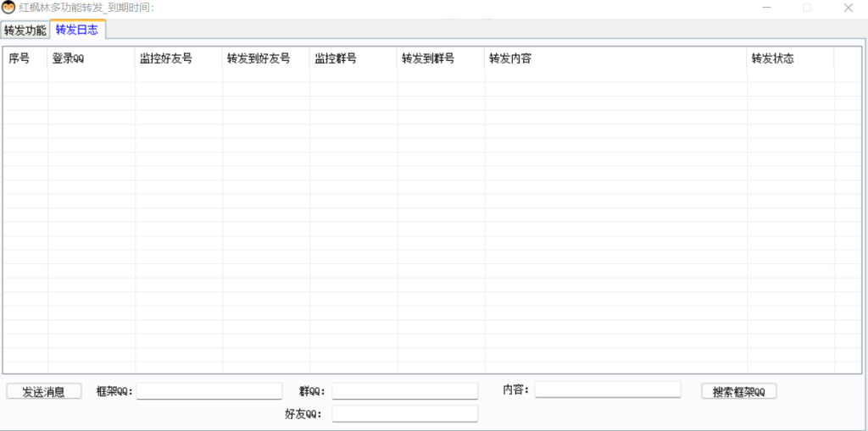
Task: Focus the 框架QQ input field
Action: click(x=209, y=390)
